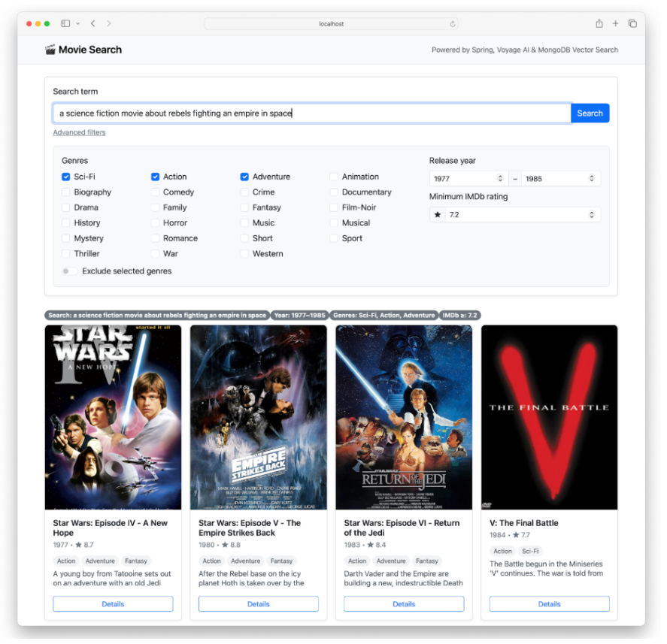
Task: Click the browser forward arrow
Action: (x=109, y=24)
